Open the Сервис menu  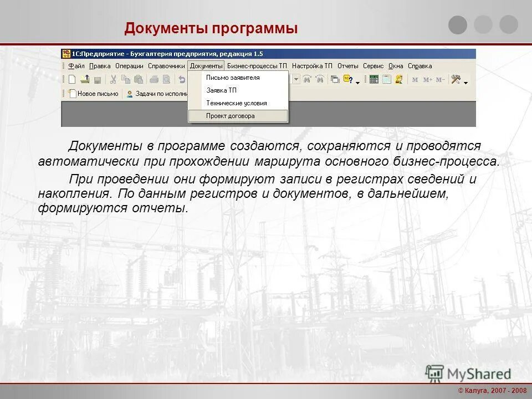372,65
